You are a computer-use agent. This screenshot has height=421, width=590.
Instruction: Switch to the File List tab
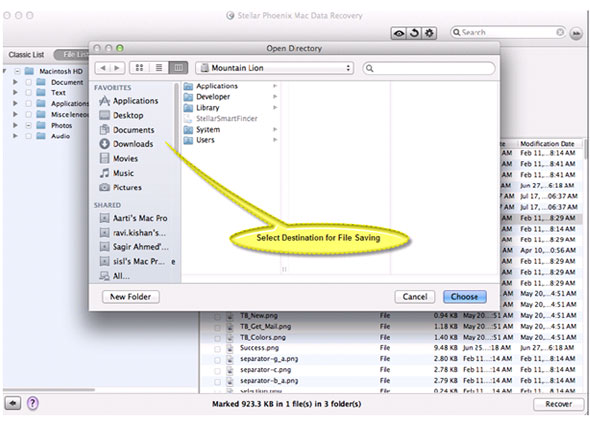[72, 55]
